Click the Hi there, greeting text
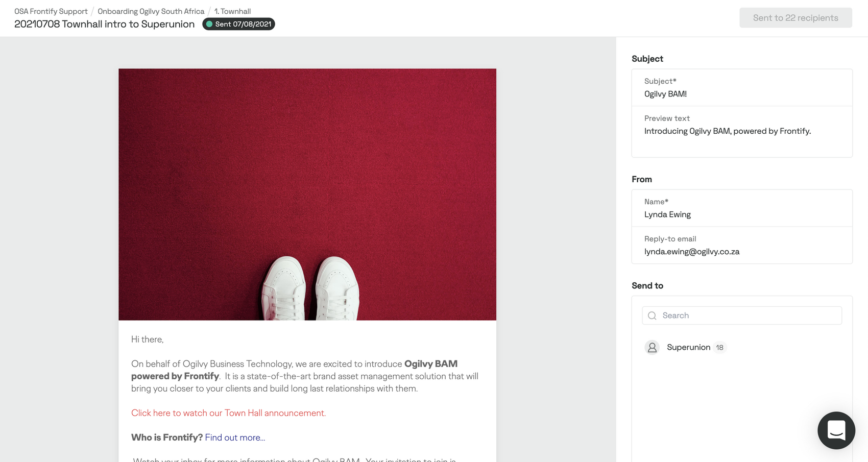This screenshot has height=462, width=868. point(147,339)
